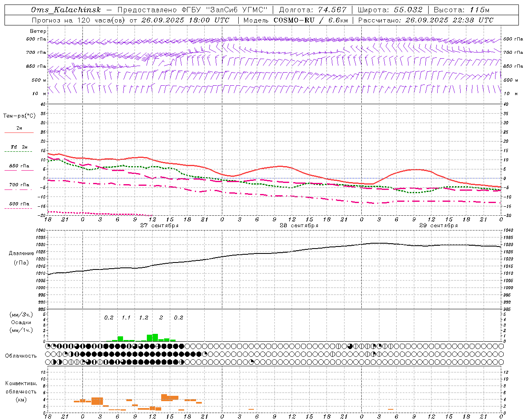The image size is (525, 420).
Task: Click the station name Oms_Kalachinsk
Action: click(66, 10)
